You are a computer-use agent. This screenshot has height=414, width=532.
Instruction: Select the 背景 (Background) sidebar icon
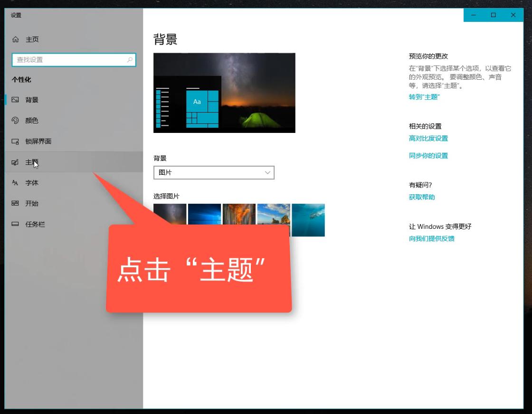(16, 100)
